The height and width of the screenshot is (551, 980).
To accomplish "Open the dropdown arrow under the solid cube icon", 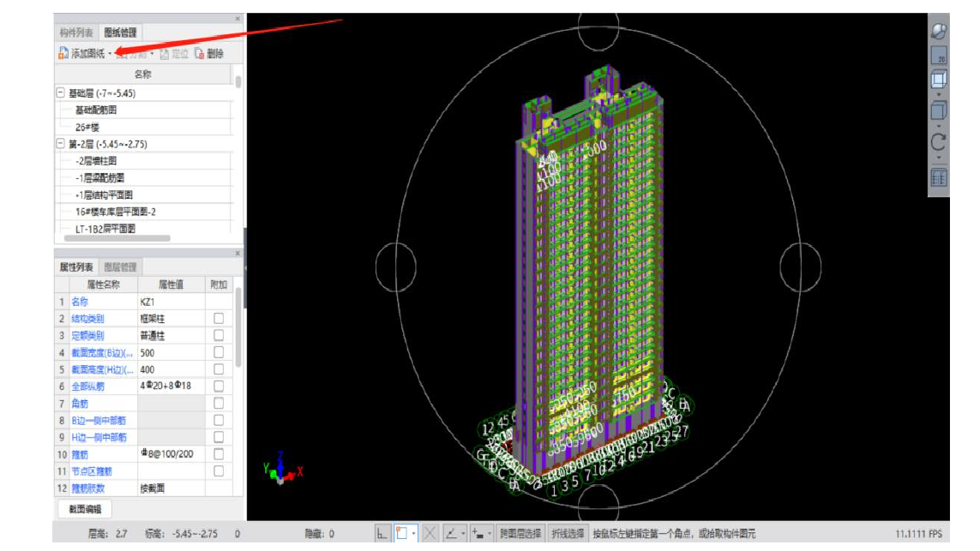I will [939, 126].
